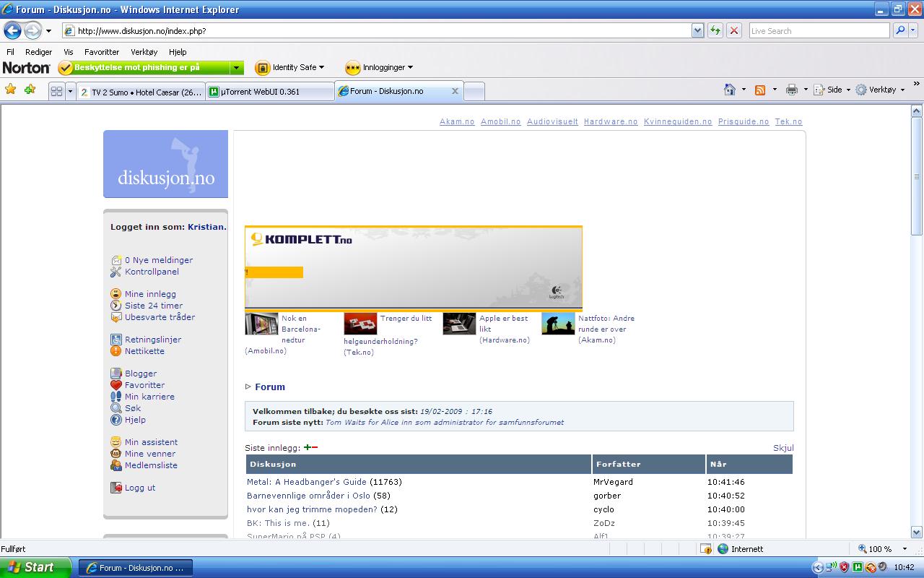
Task: Open an empty new tab
Action: 474,92
